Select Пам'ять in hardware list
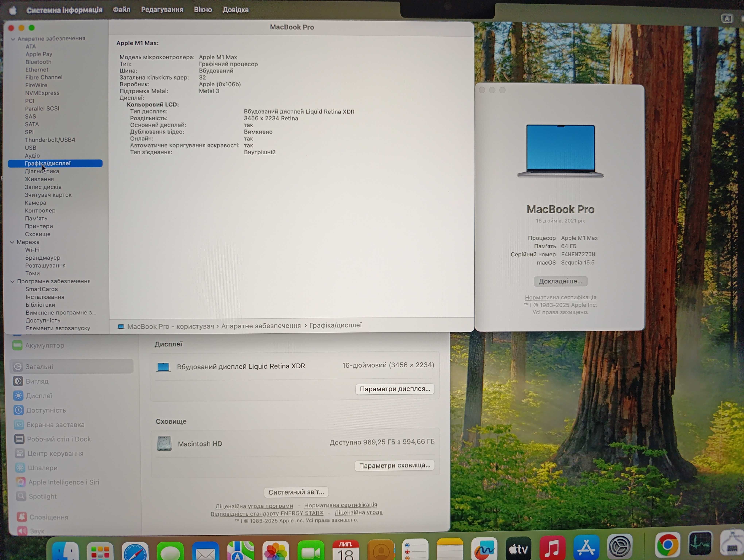This screenshot has width=744, height=560. pyautogui.click(x=36, y=219)
